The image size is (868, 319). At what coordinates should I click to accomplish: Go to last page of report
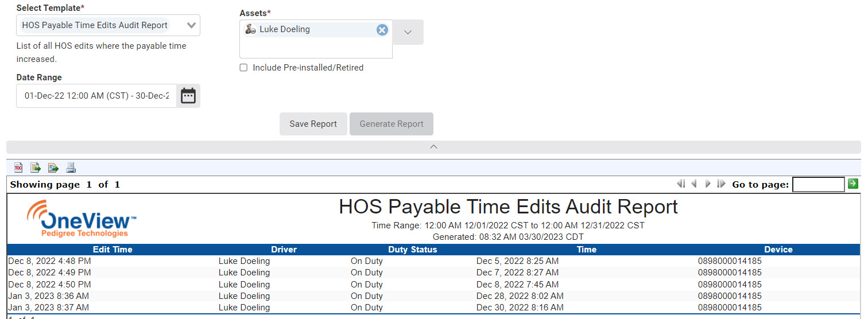721,184
